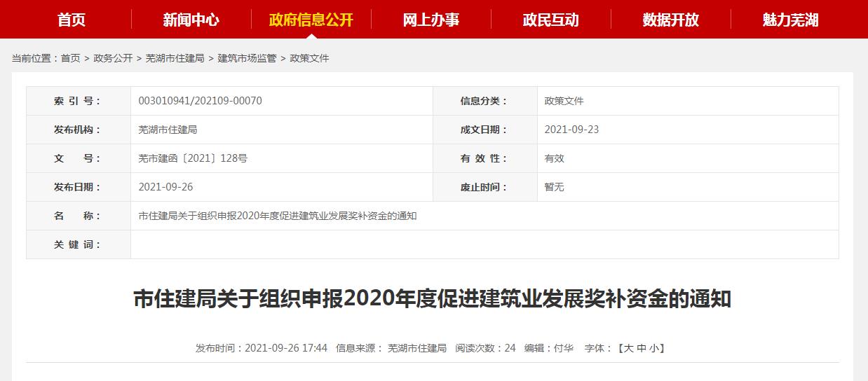Set font size to 大

pyautogui.click(x=628, y=348)
